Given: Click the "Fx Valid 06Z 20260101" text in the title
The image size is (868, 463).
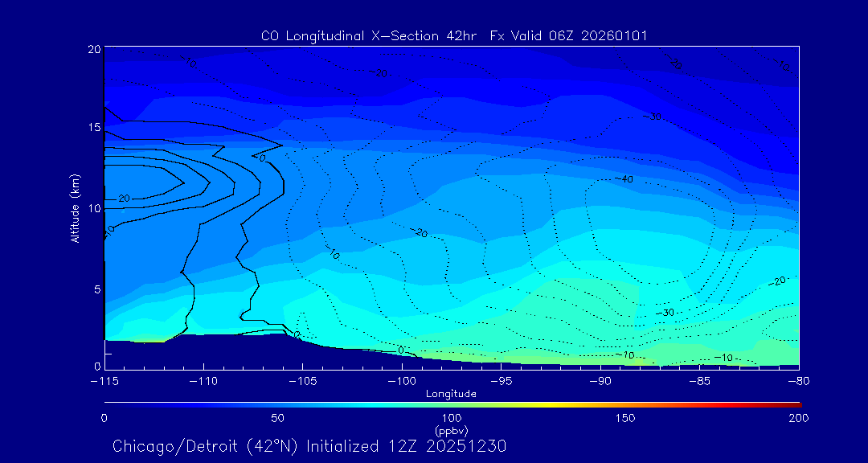Looking at the screenshot, I should [569, 36].
